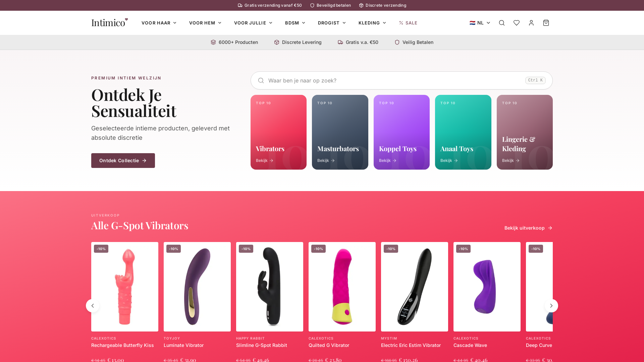Show previous products with carousel left arrow
The width and height of the screenshot is (644, 362).
pos(93,306)
